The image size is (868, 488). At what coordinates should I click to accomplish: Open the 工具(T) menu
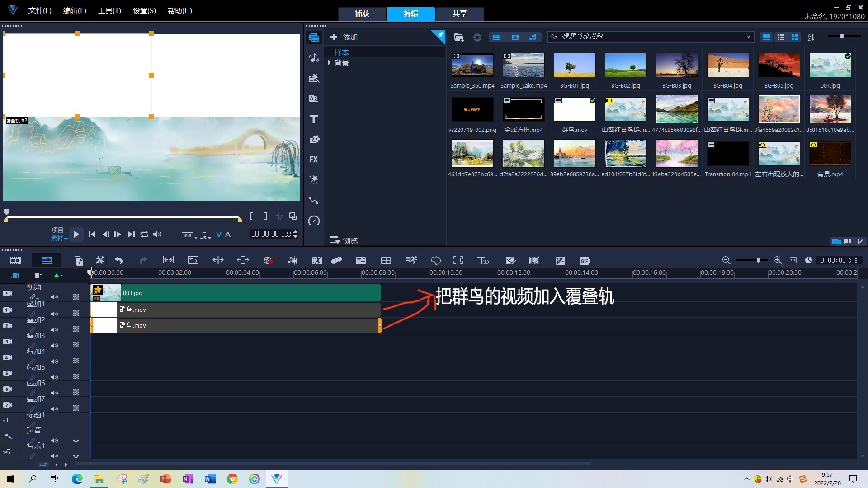(x=109, y=10)
